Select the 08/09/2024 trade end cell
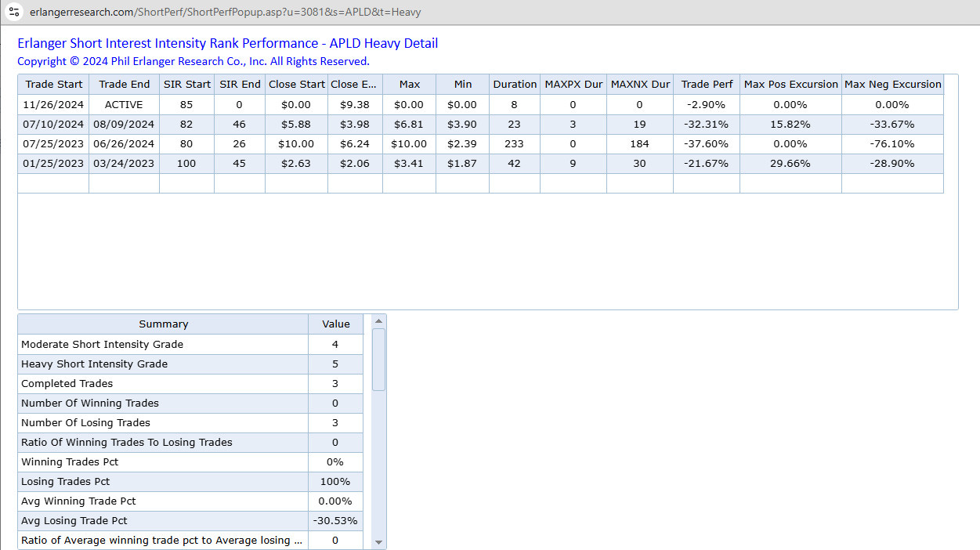The width and height of the screenshot is (980, 550). coord(124,125)
